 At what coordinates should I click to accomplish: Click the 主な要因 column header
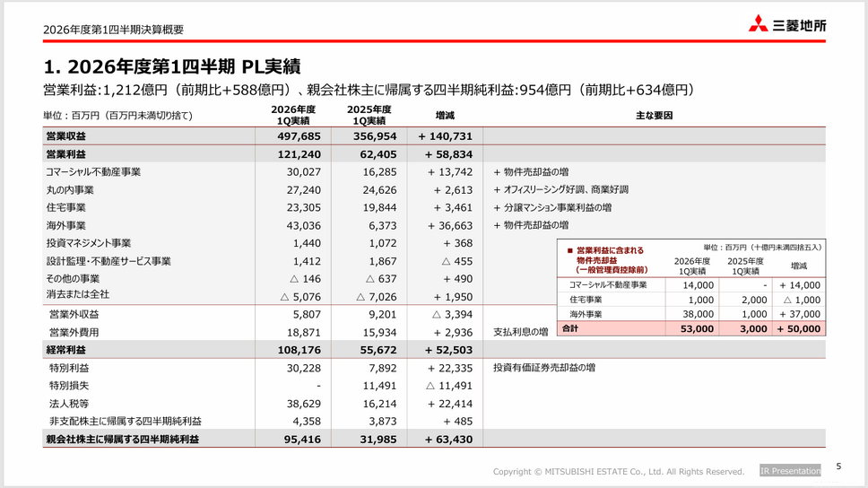654,115
